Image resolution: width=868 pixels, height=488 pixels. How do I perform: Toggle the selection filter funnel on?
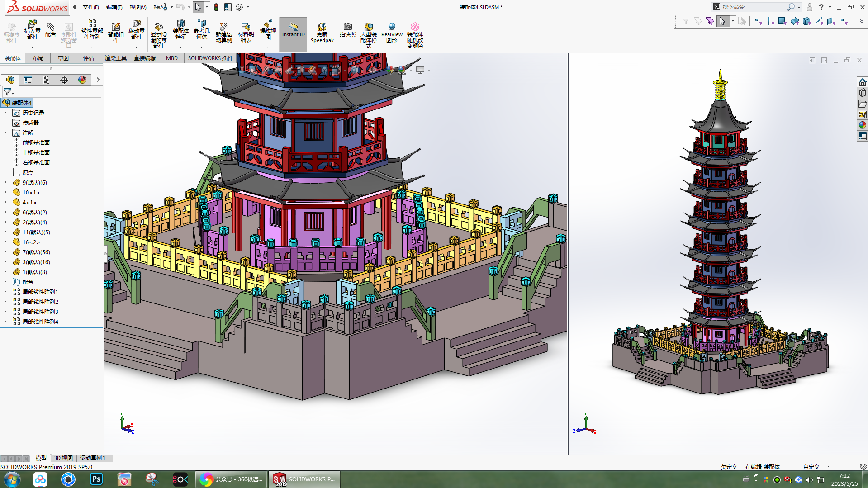[686, 21]
